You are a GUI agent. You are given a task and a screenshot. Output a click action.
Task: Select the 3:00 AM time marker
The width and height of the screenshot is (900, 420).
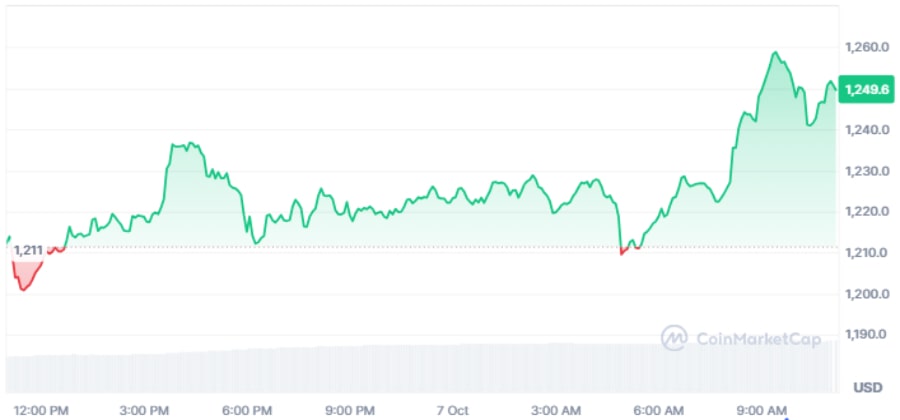555,410
